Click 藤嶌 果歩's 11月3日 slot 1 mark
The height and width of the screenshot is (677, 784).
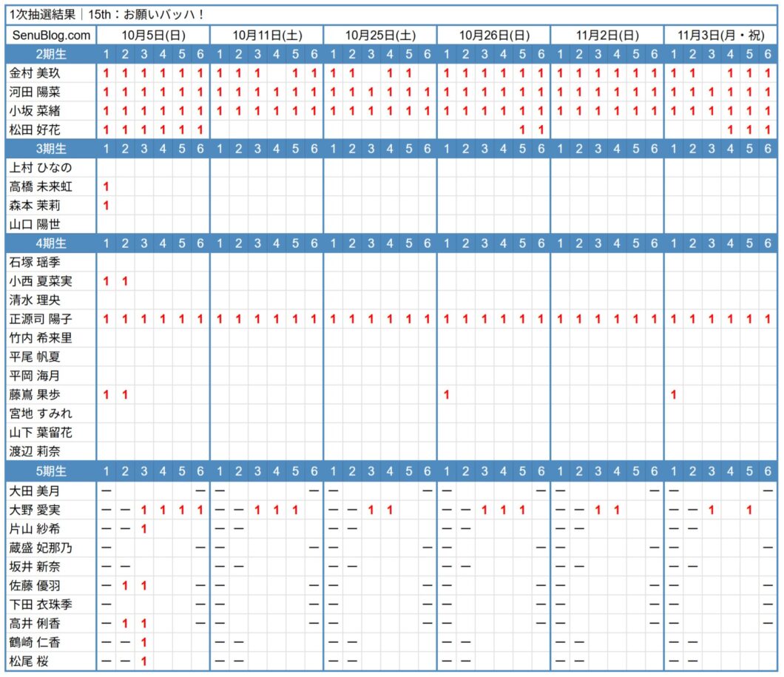674,395
